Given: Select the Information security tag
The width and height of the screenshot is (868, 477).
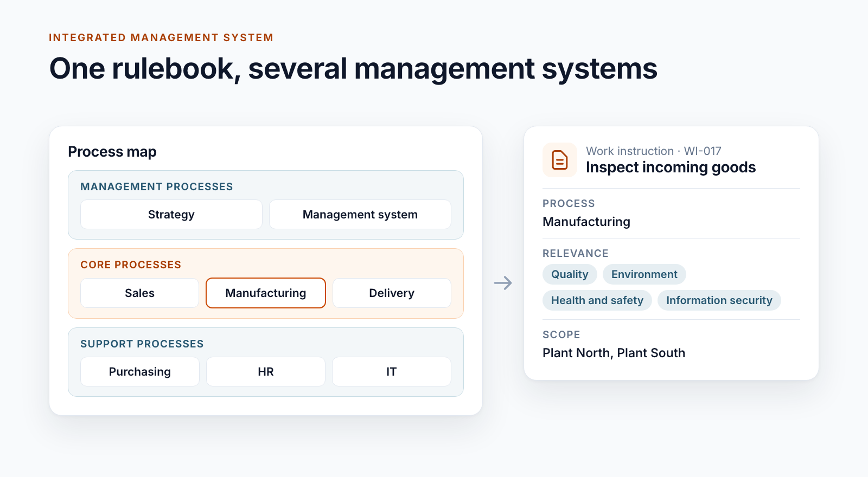Looking at the screenshot, I should point(719,300).
